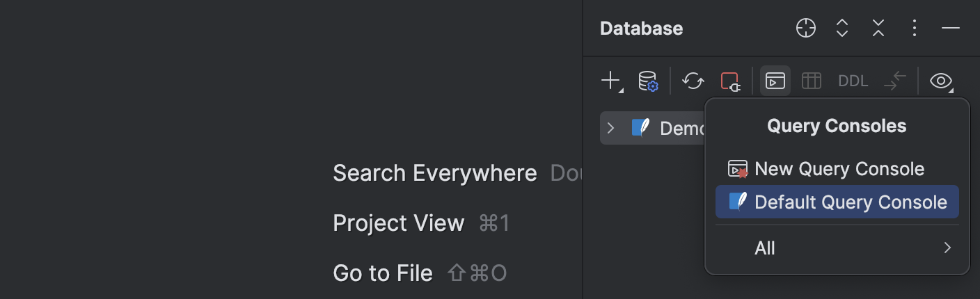Choose New Query Console from popup
Screen dimensions: 980x299
(x=839, y=169)
